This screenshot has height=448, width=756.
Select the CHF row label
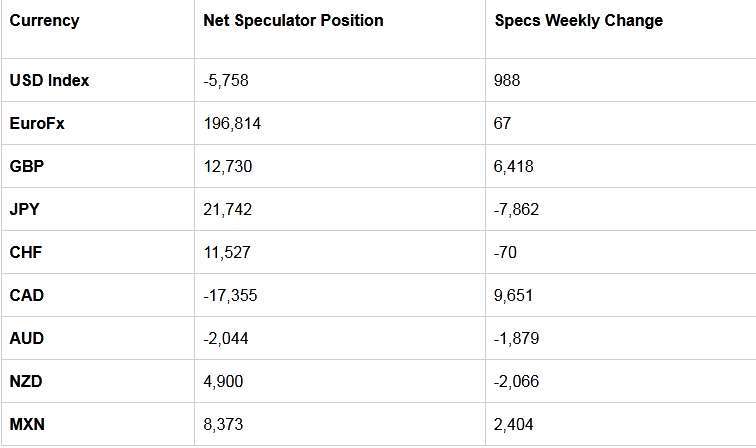pyautogui.click(x=26, y=252)
